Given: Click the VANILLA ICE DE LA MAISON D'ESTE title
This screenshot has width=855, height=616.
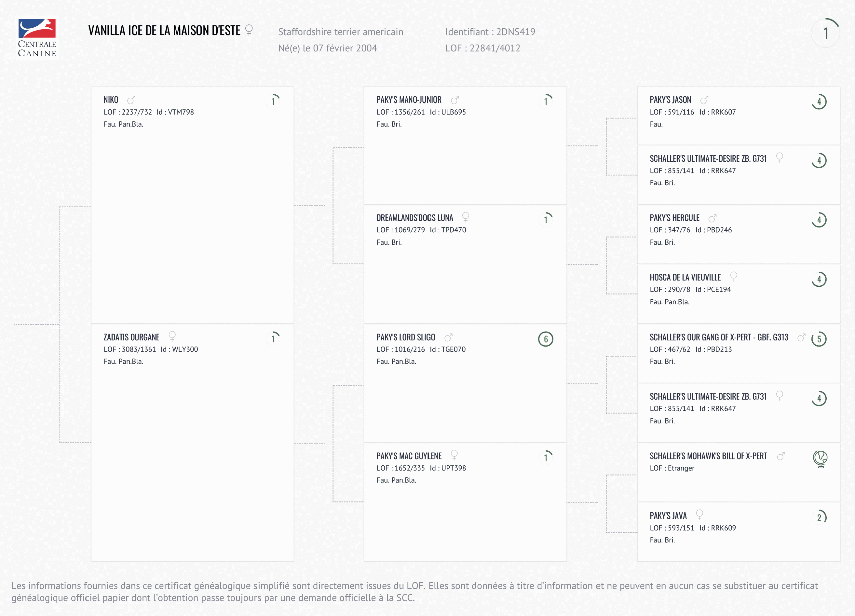Looking at the screenshot, I should pos(164,30).
